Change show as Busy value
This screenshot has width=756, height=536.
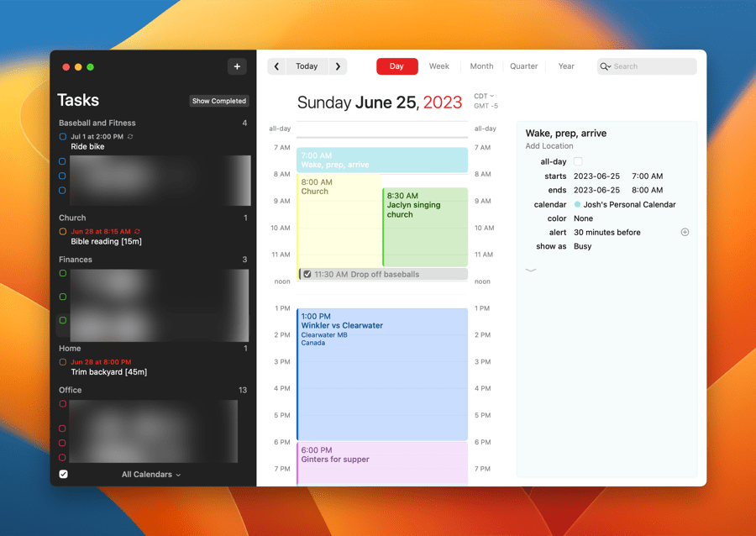coord(582,246)
